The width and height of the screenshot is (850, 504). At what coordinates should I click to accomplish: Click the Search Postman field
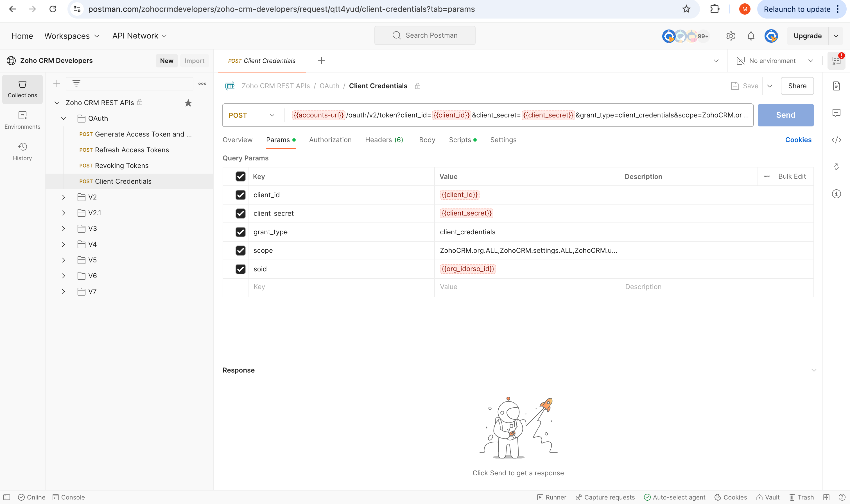(425, 35)
